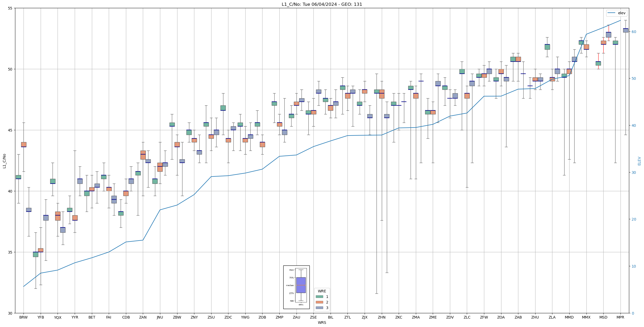
Task: Click the 'JNU' x-axis label
Action: (160, 317)
